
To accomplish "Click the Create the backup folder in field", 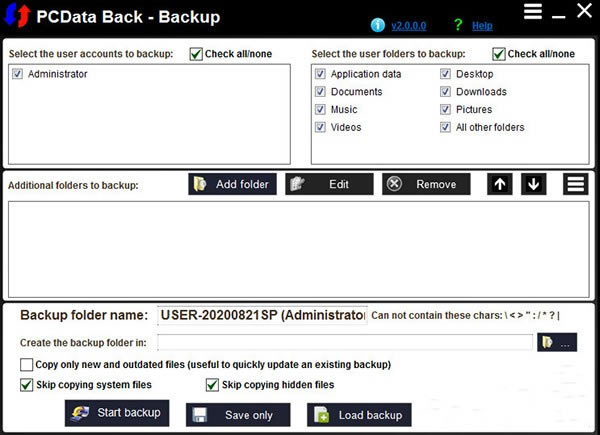I will (x=345, y=342).
